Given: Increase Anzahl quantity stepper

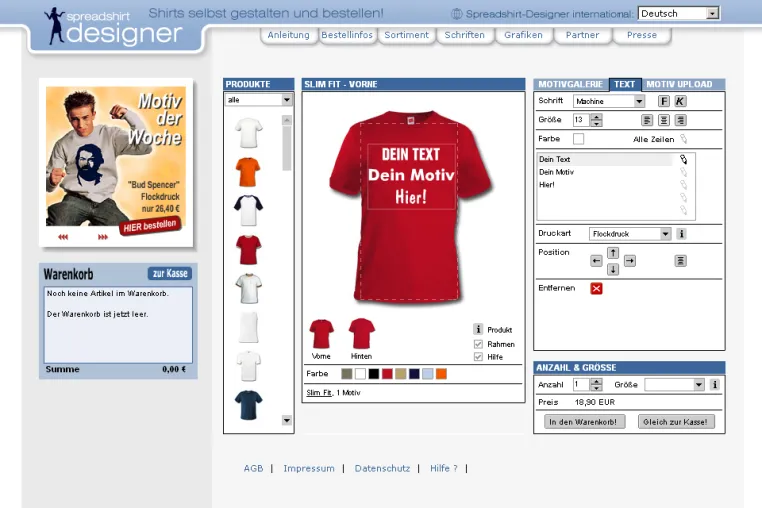Looking at the screenshot, I should [x=596, y=381].
